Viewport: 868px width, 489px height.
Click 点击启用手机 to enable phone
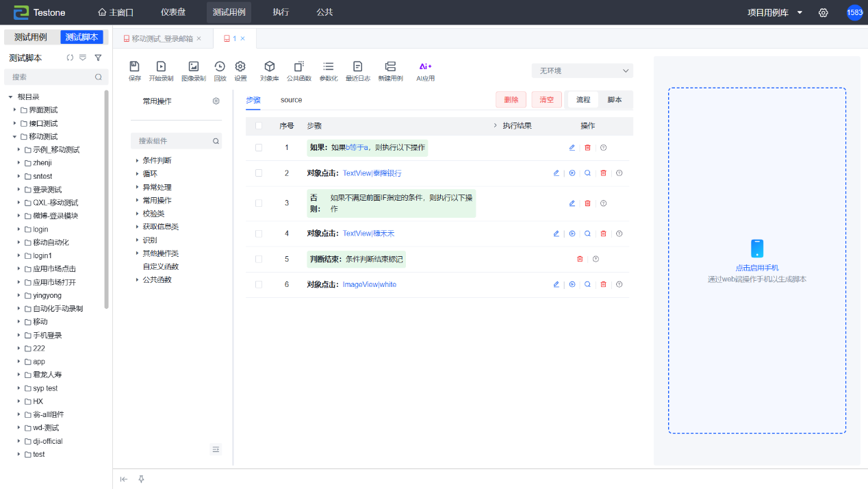pyautogui.click(x=756, y=268)
